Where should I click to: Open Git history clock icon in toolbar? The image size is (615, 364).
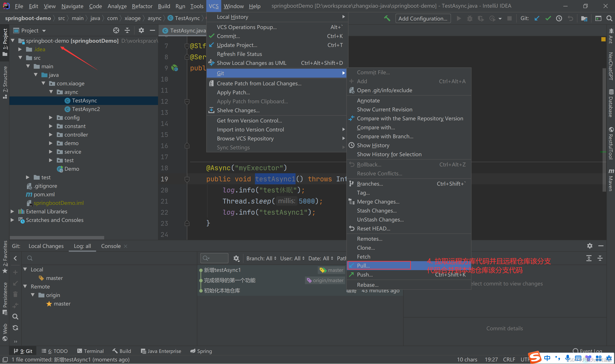pos(559,18)
